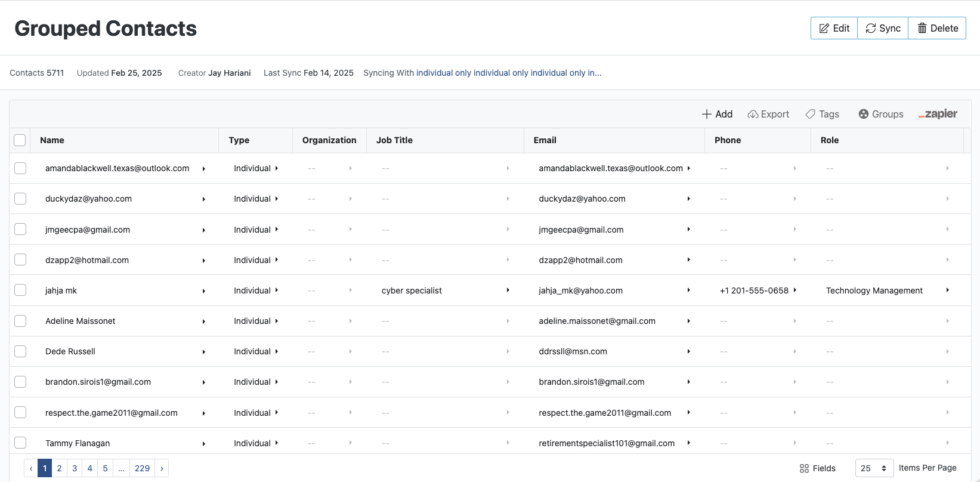Expand the jahja_mk@yahoo.com email cell arrow

point(689,291)
